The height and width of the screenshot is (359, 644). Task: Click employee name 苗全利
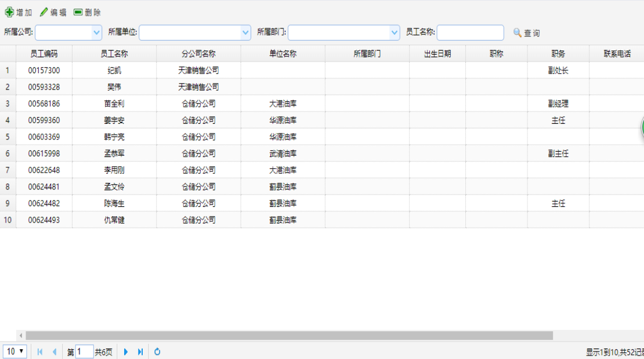(114, 103)
